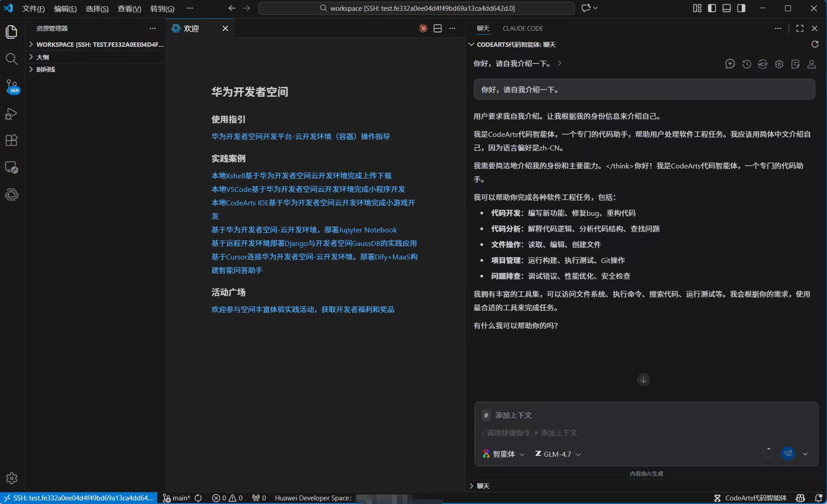Open Source Control with 369 badge
This screenshot has width=827, height=504.
(12, 86)
